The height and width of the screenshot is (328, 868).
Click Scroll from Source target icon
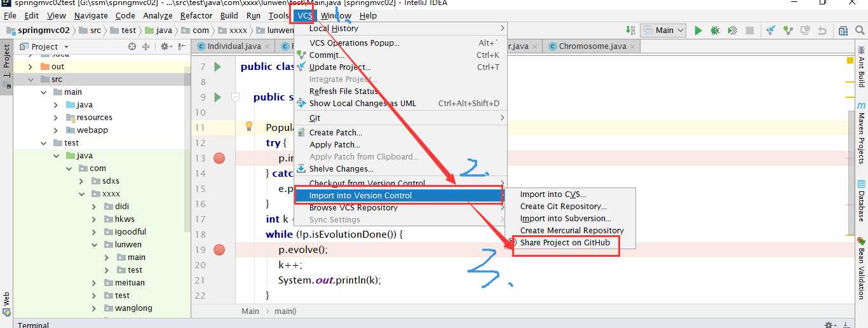pos(132,46)
